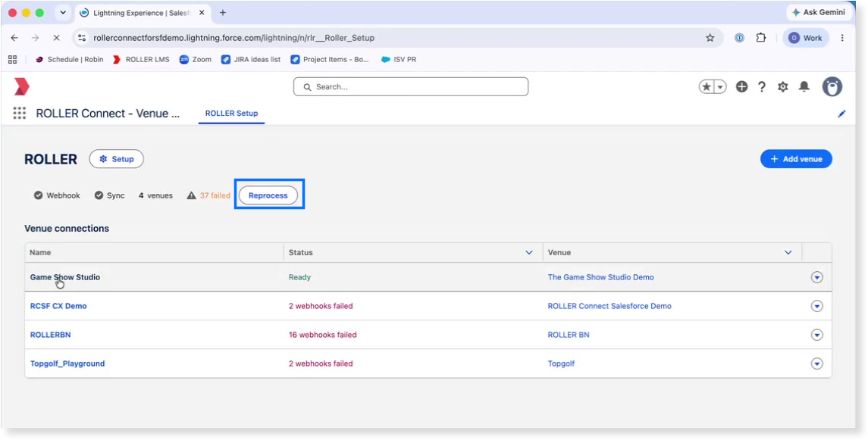Click the 37 failed warning

[x=208, y=195]
